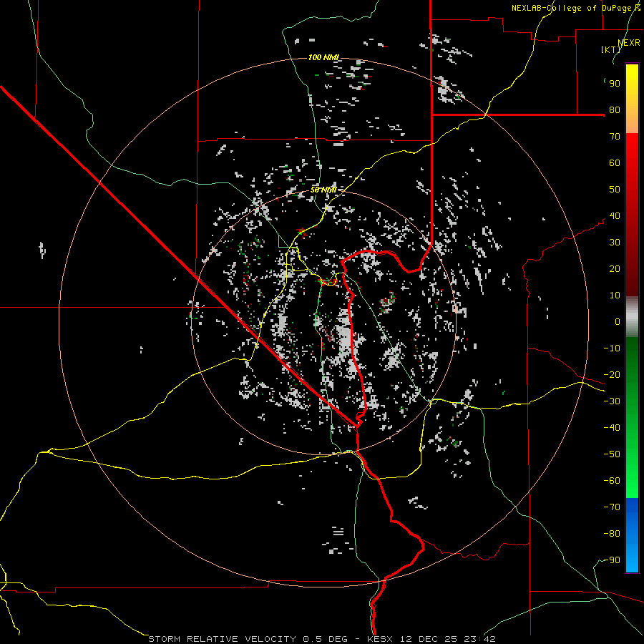Image resolution: width=644 pixels, height=644 pixels.
Task: Click the 80 value on velocity scale
Action: (615, 110)
